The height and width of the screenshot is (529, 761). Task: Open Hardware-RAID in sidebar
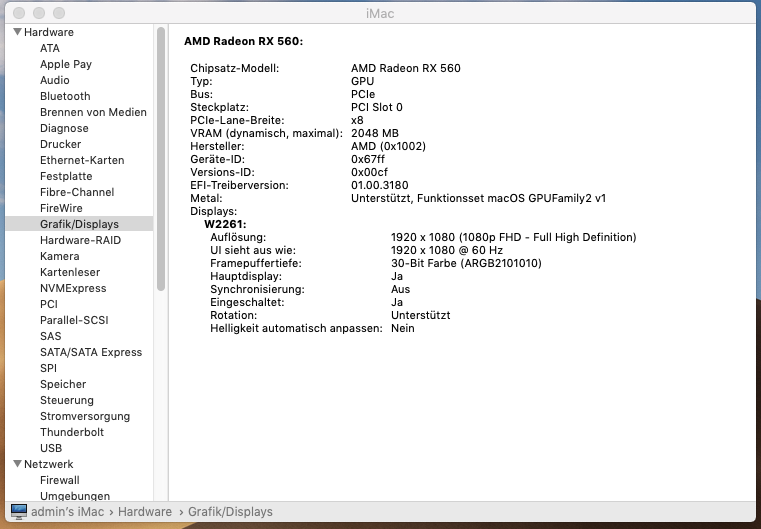[x=80, y=240]
